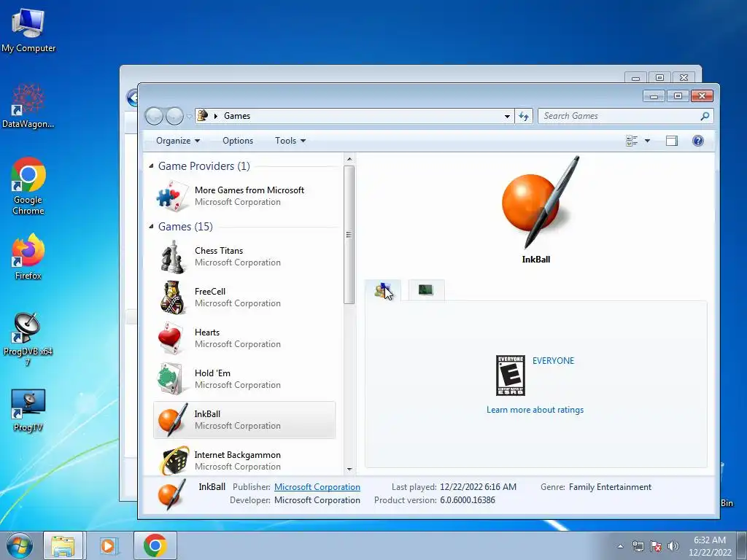The width and height of the screenshot is (747, 560).
Task: Minimize the background window
Action: click(x=635, y=77)
